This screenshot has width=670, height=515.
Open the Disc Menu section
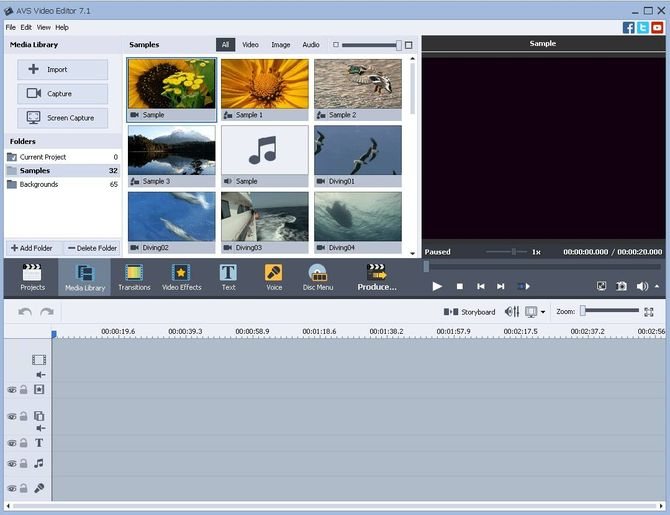318,277
